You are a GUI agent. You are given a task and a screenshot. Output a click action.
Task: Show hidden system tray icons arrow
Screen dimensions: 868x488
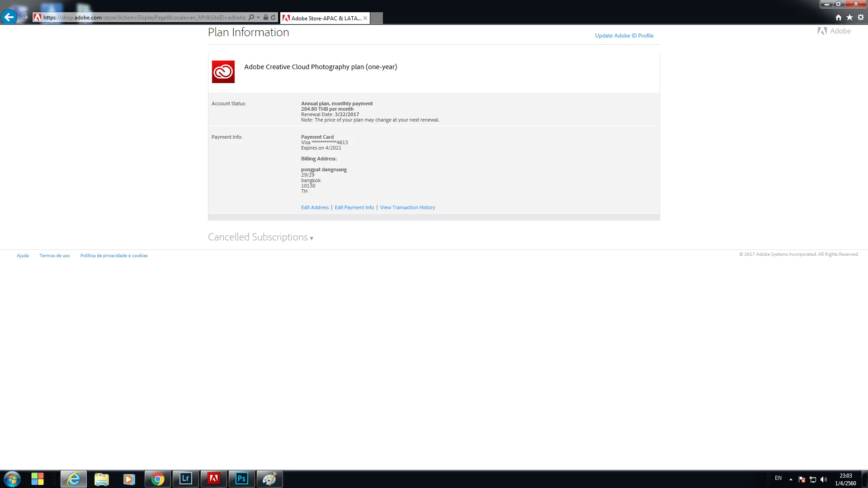click(x=791, y=479)
